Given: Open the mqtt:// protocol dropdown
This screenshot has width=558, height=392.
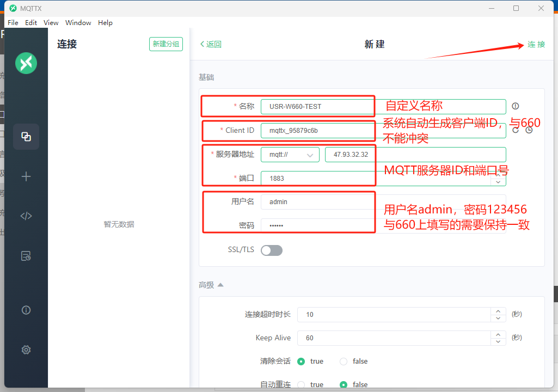Looking at the screenshot, I should tap(290, 155).
